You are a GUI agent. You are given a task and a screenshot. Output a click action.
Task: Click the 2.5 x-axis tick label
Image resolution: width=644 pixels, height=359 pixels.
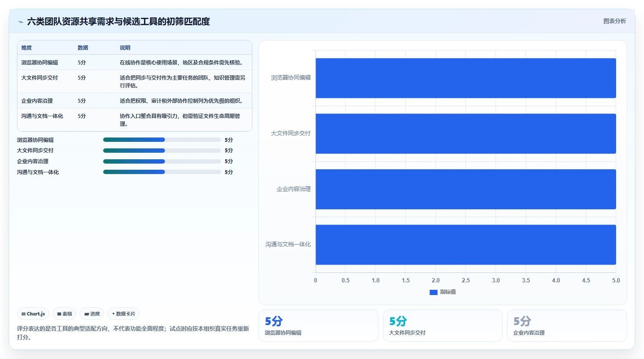(x=466, y=281)
